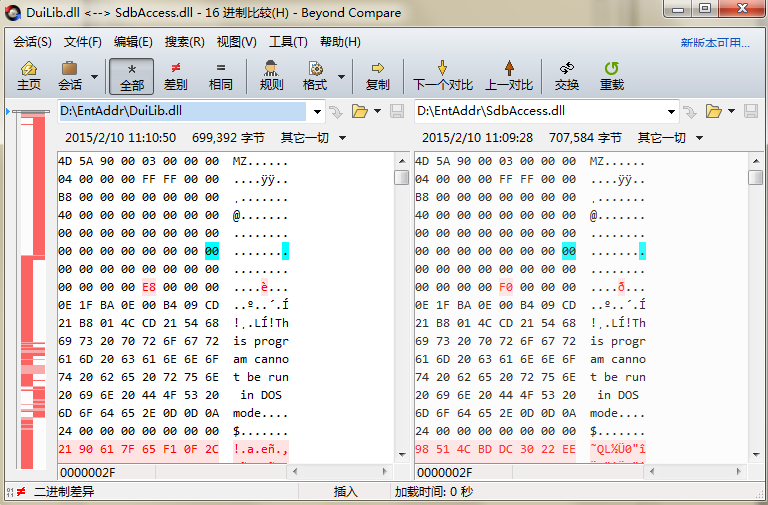
Task: Toggle 差别 (show differences) filter
Action: coord(176,76)
